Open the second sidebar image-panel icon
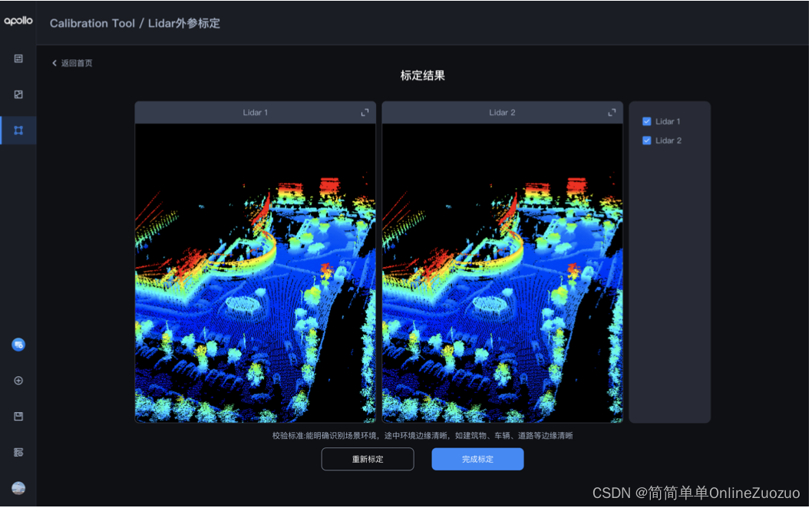This screenshot has height=508, width=812. tap(18, 94)
